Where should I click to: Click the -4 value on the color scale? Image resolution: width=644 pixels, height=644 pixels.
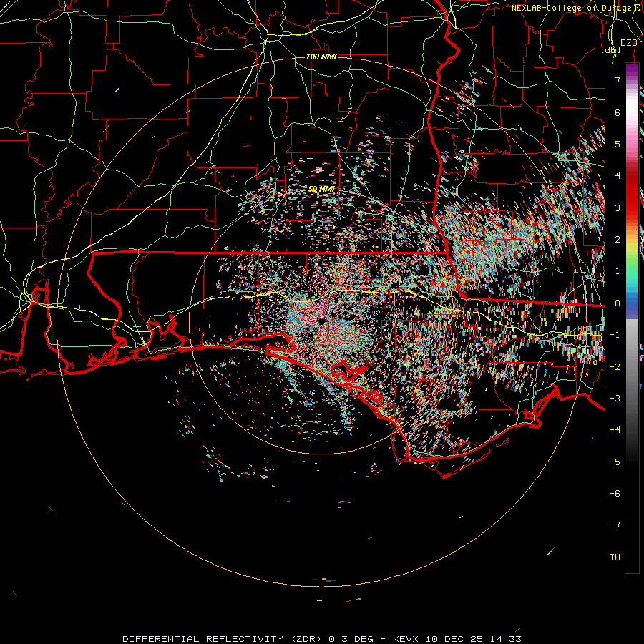pyautogui.click(x=615, y=430)
